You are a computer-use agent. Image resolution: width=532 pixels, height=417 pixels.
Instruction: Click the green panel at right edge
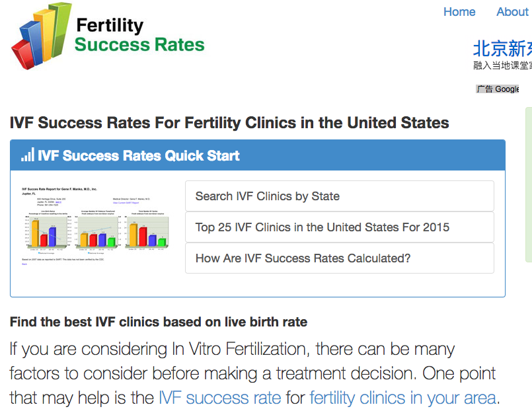(529, 184)
